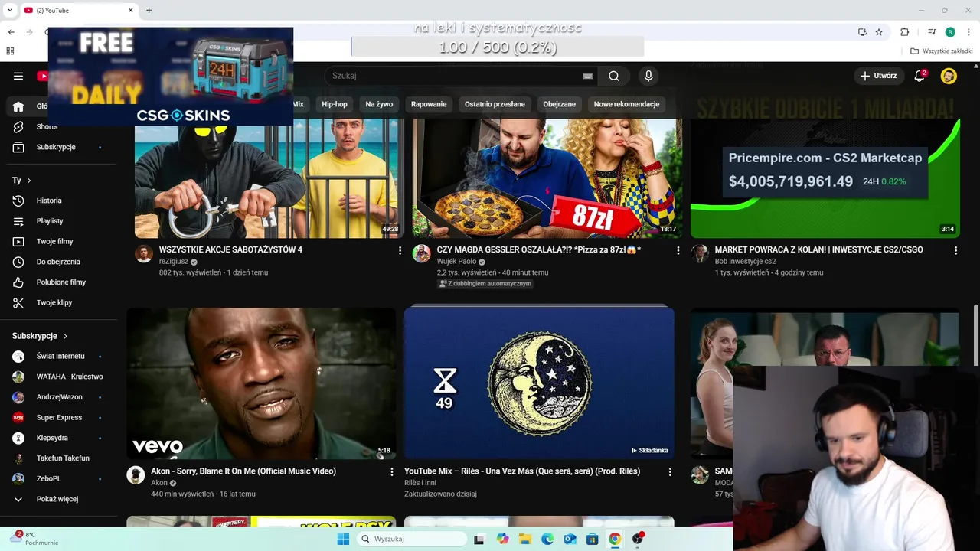The height and width of the screenshot is (551, 980).
Task: Select the Rapowanie filter chip
Action: click(x=429, y=104)
